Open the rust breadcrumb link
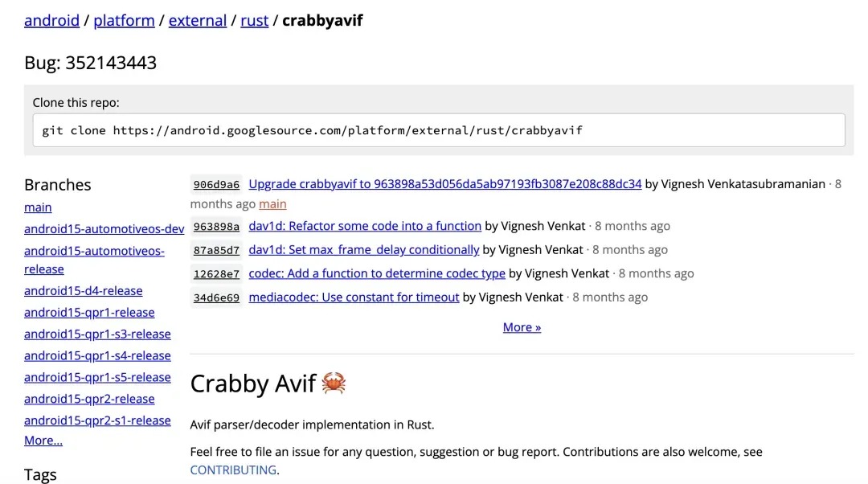This screenshot has width=868, height=484. coord(254,20)
